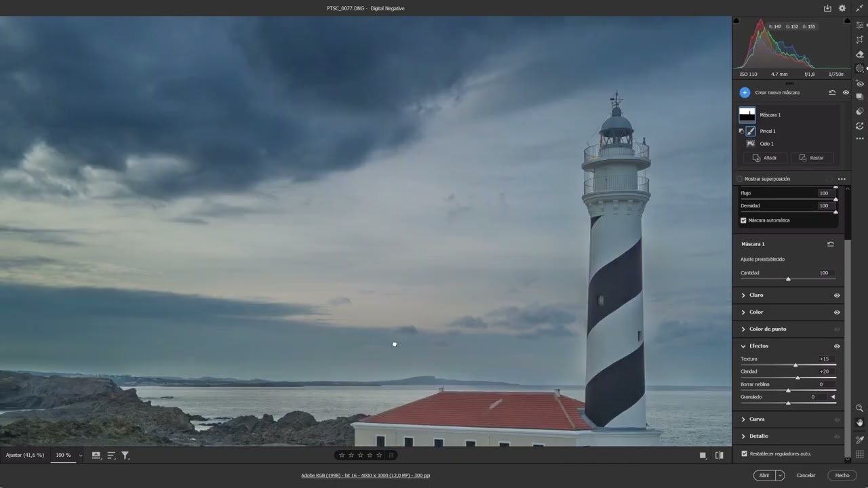This screenshot has width=868, height=488.
Task: Click the filmstrip options icon
Action: coord(96,455)
